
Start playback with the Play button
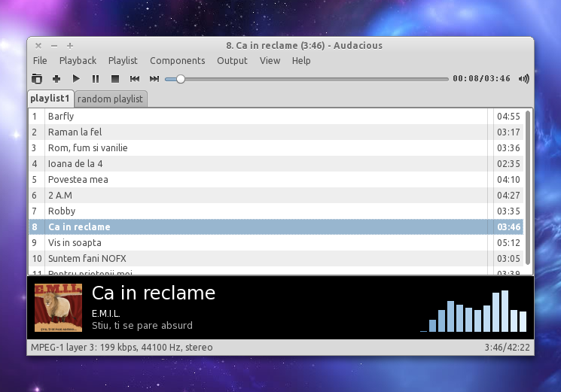tap(76, 78)
